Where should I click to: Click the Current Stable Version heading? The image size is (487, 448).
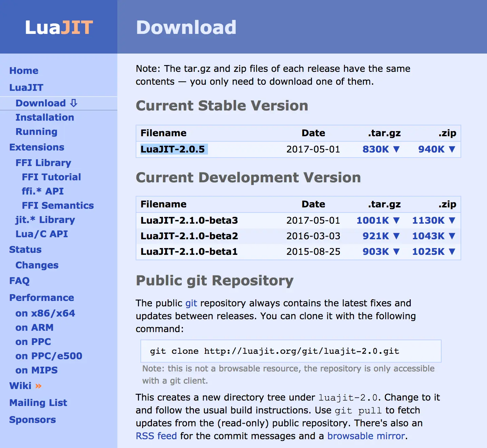[222, 106]
